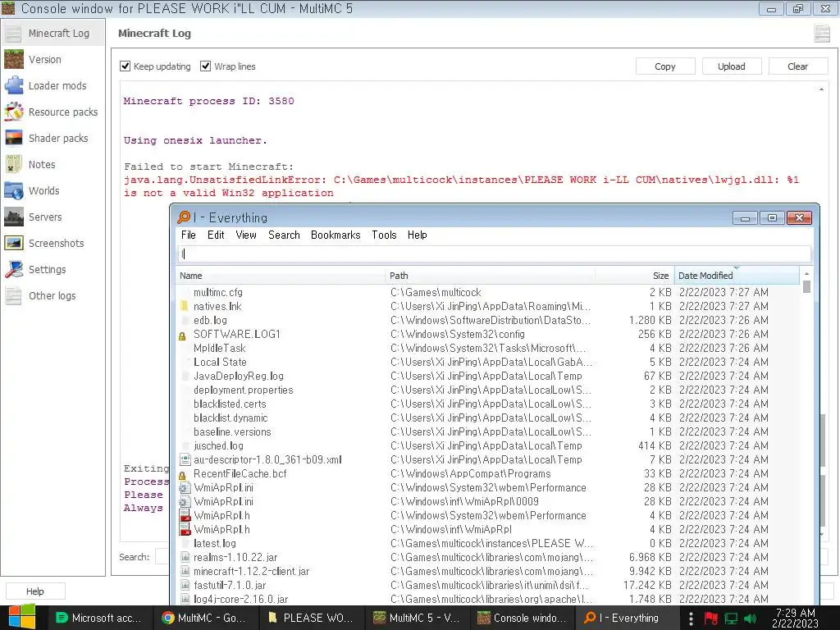The height and width of the screenshot is (630, 840).
Task: Open Notes page icon
Action: point(13,164)
